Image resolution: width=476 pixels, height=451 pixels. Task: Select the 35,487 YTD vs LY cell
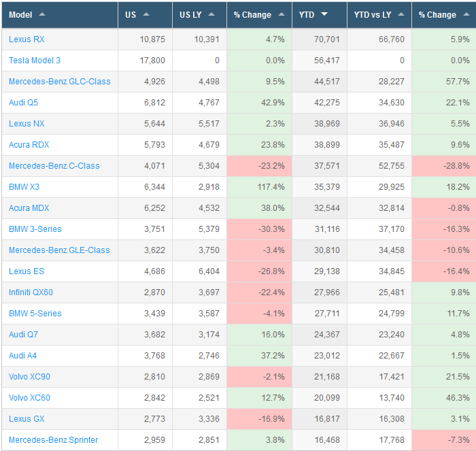[379, 145]
